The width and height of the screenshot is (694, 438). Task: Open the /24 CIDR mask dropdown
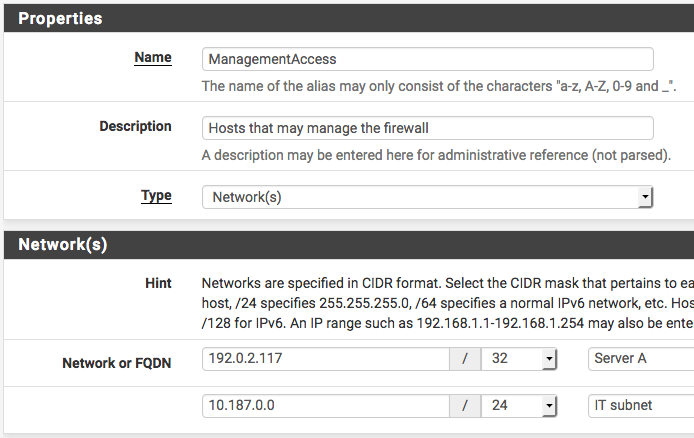519,405
